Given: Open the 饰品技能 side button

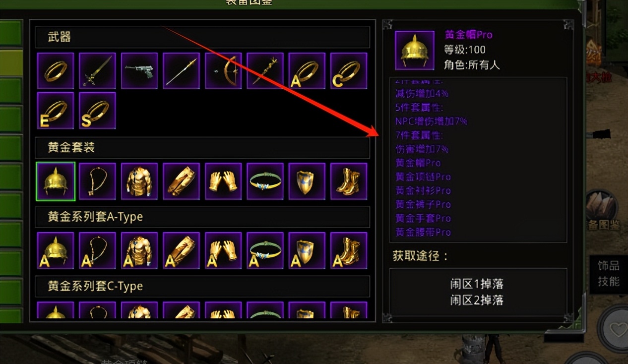Looking at the screenshot, I should point(608,274).
